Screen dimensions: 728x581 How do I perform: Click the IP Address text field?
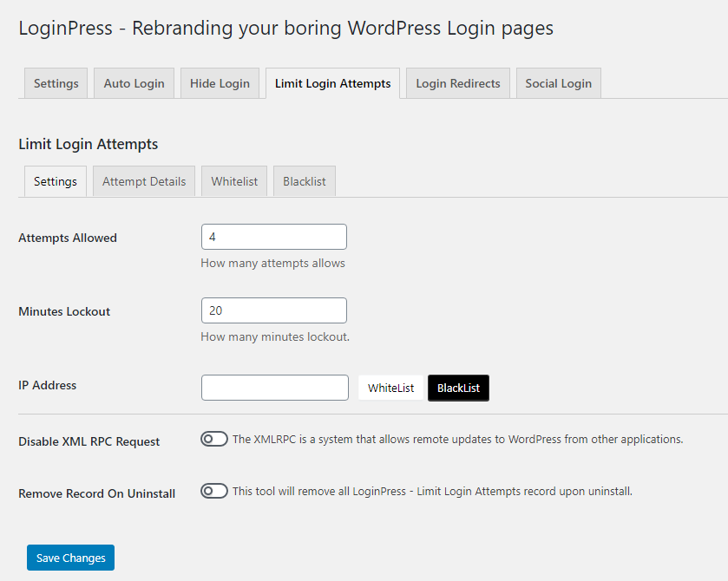click(275, 388)
